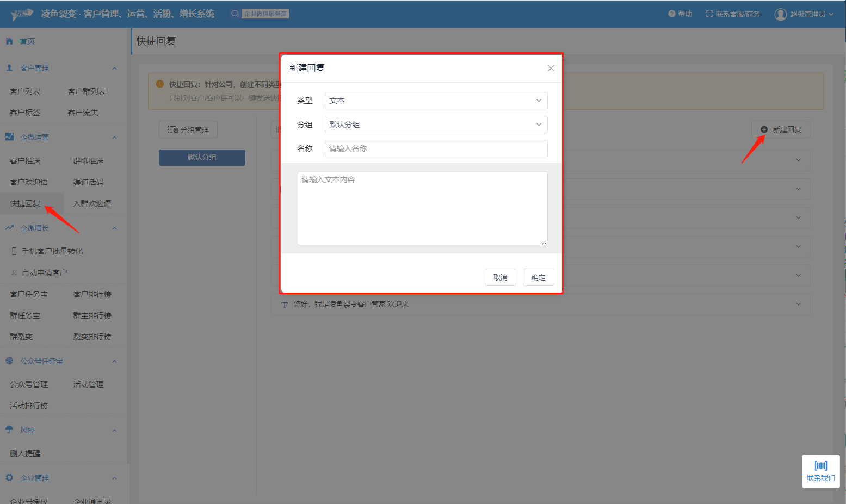Screen dimensions: 846x504
Task: Click the 确定 button in dialog
Action: (538, 277)
